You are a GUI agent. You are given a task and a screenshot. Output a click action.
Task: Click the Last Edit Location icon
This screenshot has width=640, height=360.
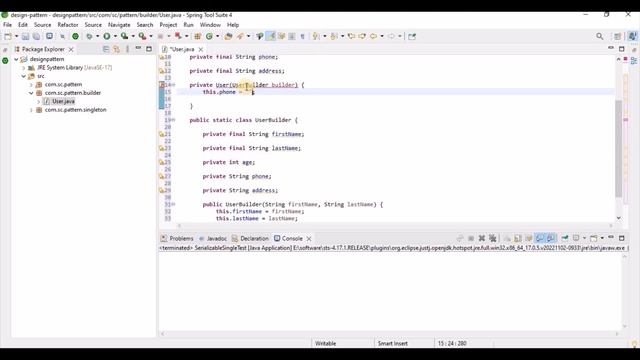pyautogui.click(x=351, y=36)
